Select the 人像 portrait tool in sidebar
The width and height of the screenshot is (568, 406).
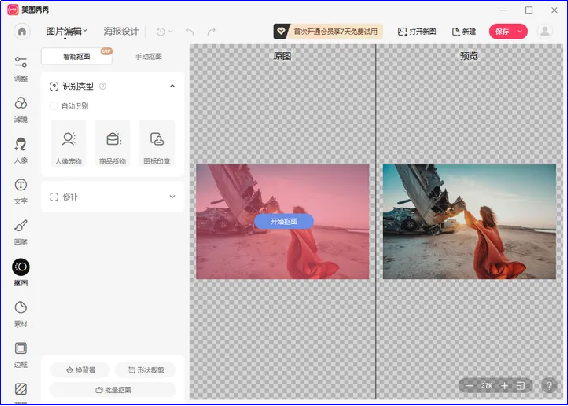pyautogui.click(x=21, y=150)
